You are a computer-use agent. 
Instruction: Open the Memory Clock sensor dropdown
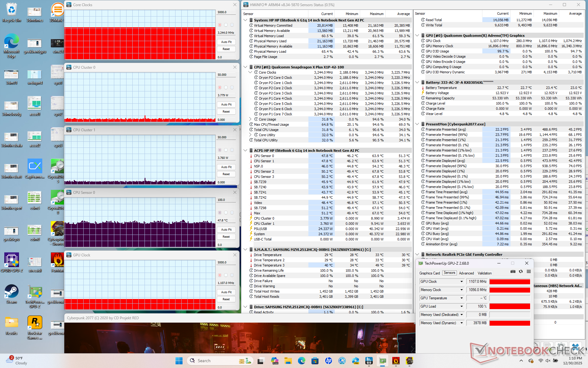(462, 290)
